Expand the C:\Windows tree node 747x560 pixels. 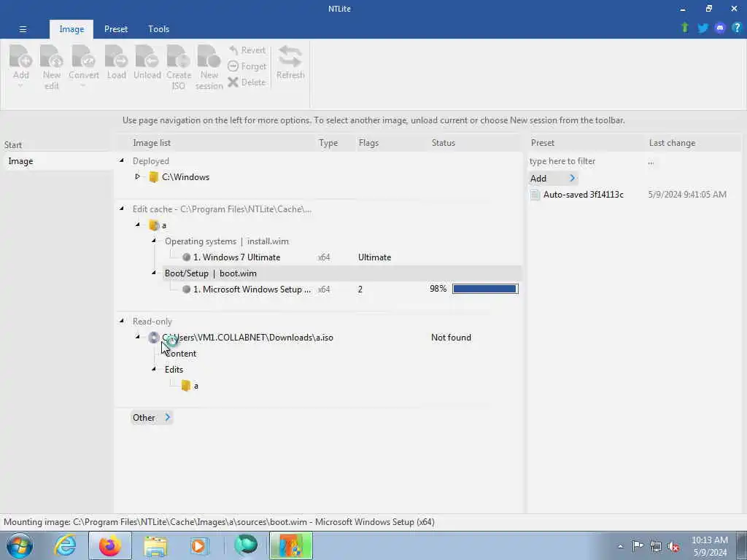pyautogui.click(x=138, y=176)
